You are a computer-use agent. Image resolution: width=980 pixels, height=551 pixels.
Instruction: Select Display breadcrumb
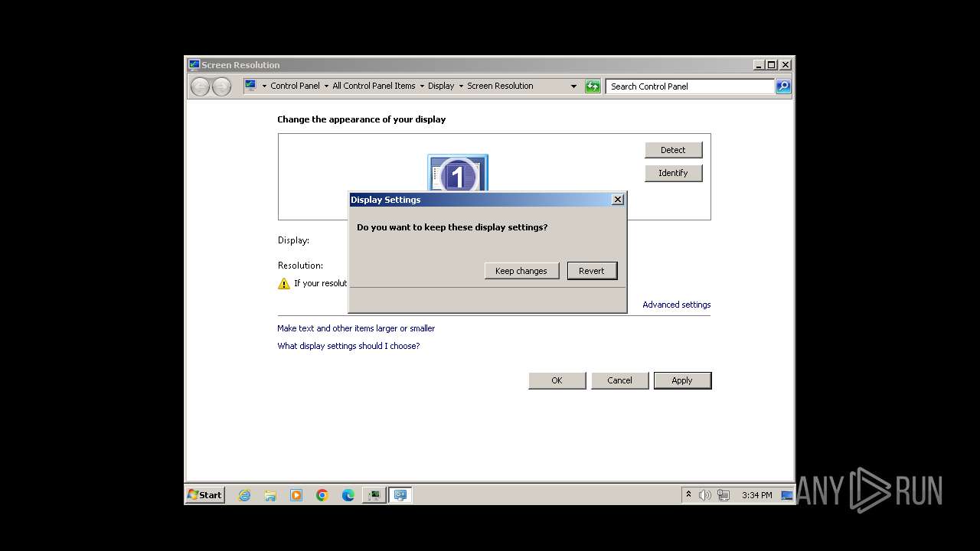coord(441,86)
